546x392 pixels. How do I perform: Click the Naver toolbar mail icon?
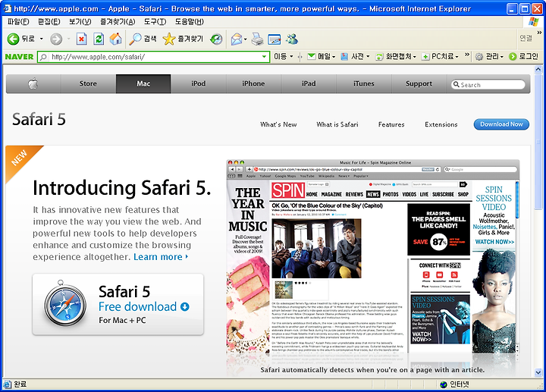point(312,56)
